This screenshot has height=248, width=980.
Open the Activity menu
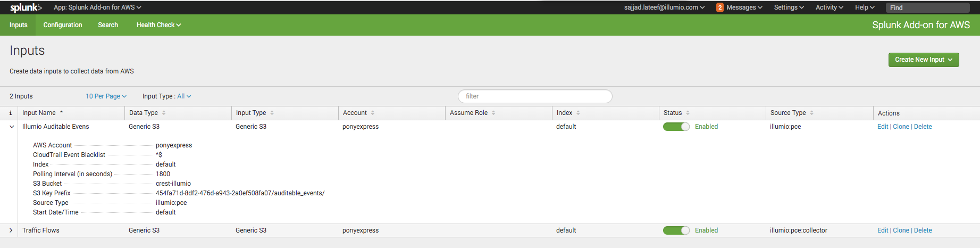click(829, 7)
